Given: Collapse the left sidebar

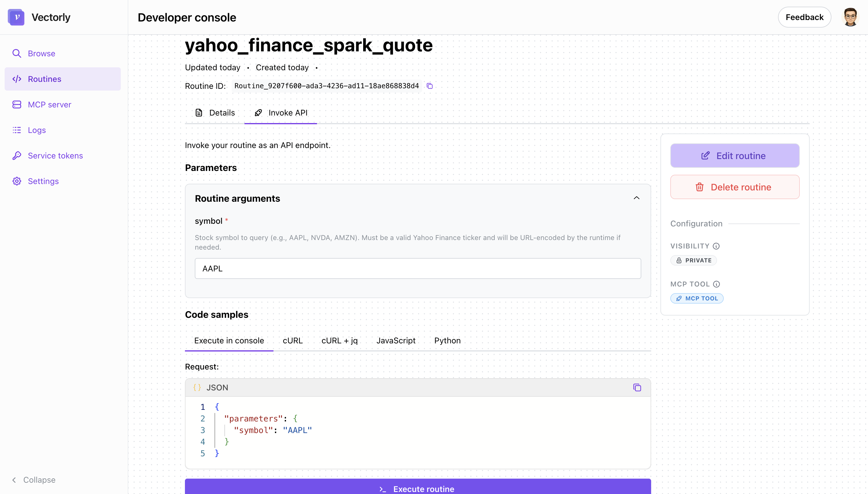Looking at the screenshot, I should pyautogui.click(x=34, y=480).
